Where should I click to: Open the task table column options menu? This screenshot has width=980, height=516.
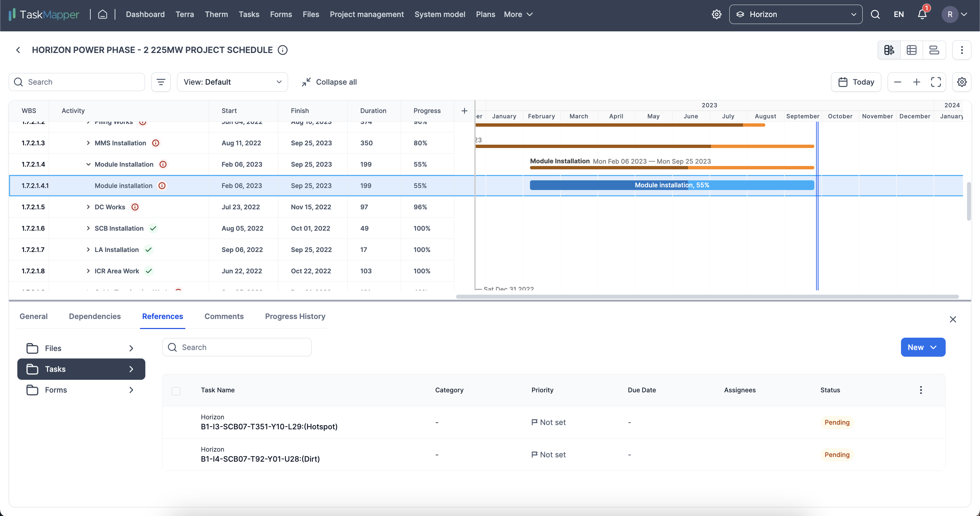(921, 390)
